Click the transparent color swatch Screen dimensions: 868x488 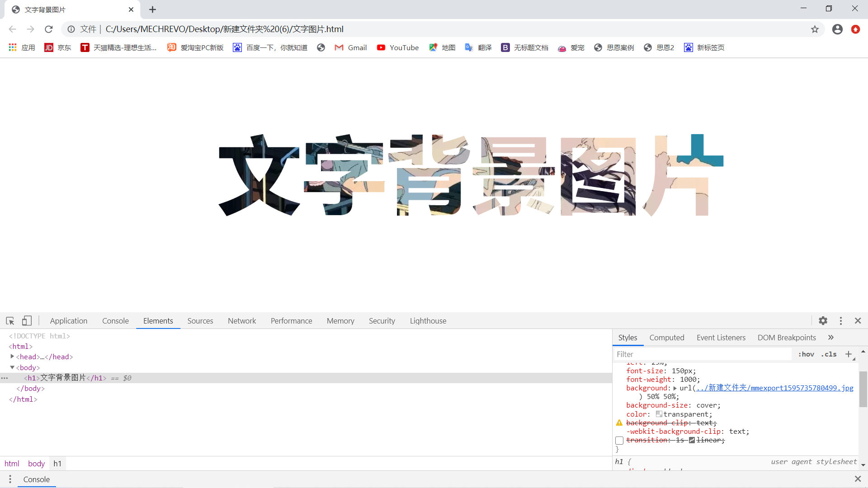(x=659, y=414)
